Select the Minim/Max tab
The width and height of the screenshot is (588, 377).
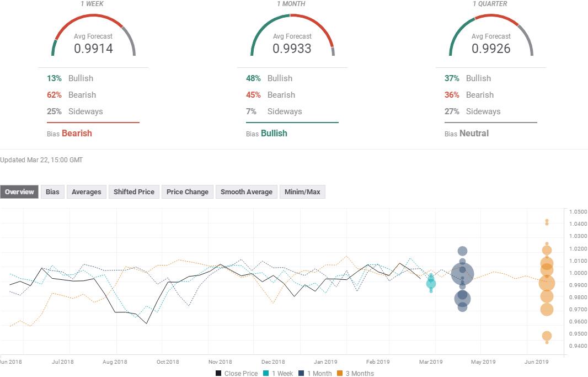point(302,192)
